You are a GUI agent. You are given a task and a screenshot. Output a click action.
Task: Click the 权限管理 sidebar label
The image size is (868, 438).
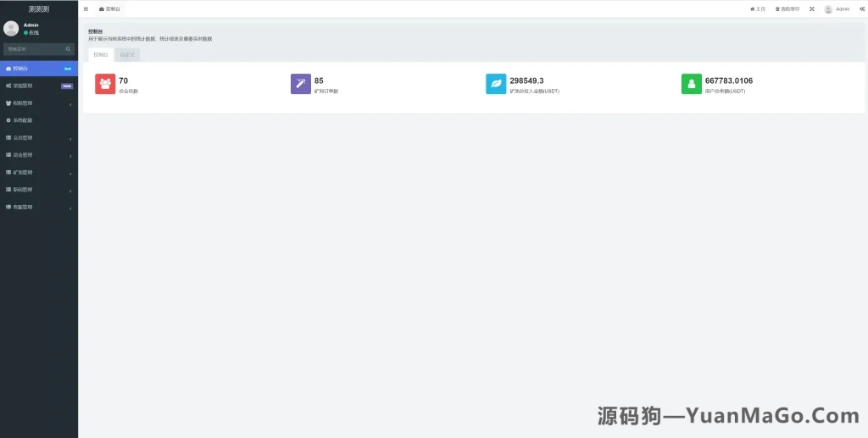coord(23,103)
